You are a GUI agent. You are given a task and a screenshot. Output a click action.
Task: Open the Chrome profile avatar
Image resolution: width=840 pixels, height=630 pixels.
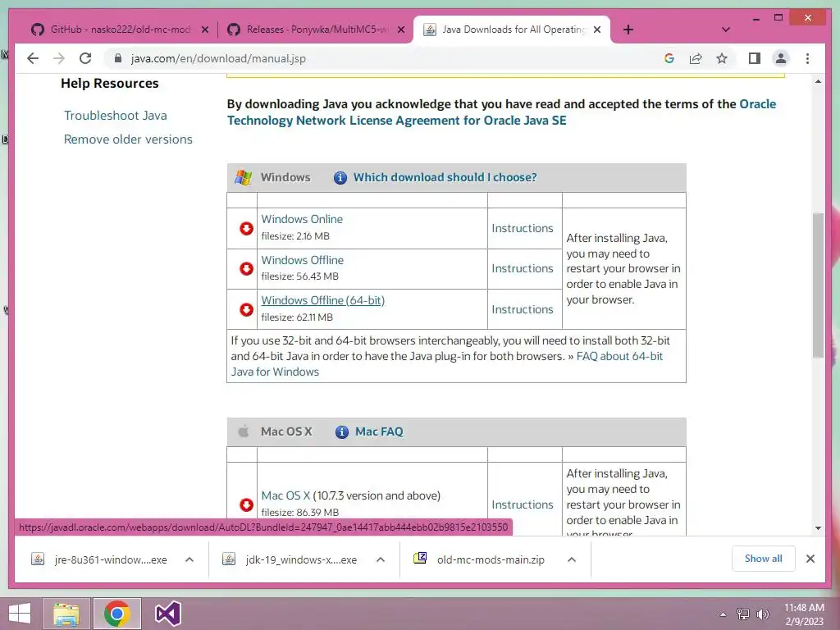(781, 58)
